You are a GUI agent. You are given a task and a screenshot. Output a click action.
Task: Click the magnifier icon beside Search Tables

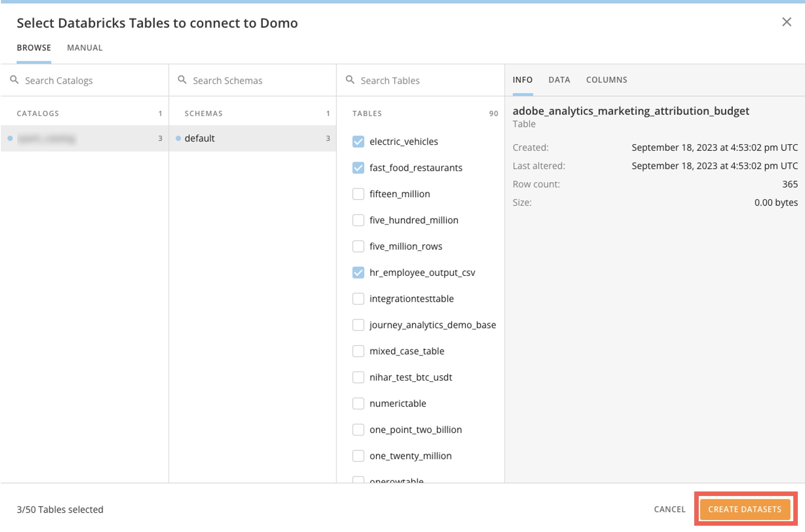pyautogui.click(x=350, y=80)
